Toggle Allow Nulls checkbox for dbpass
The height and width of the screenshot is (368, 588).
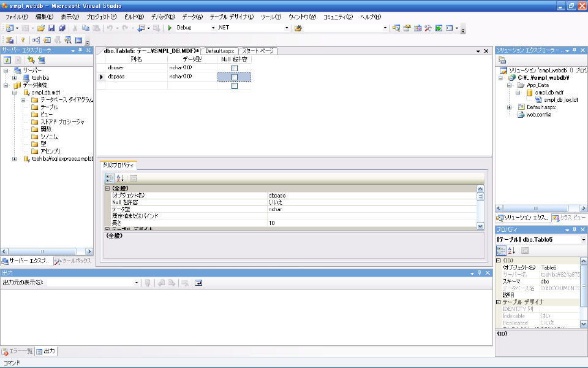[x=235, y=77]
